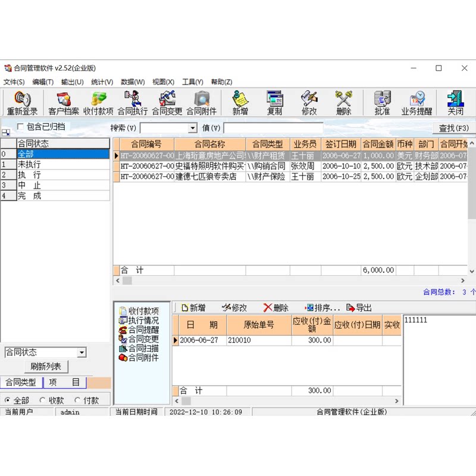Click 排序 in the payment sub-toolbar
Screen dimensions: 476x476
(x=322, y=308)
